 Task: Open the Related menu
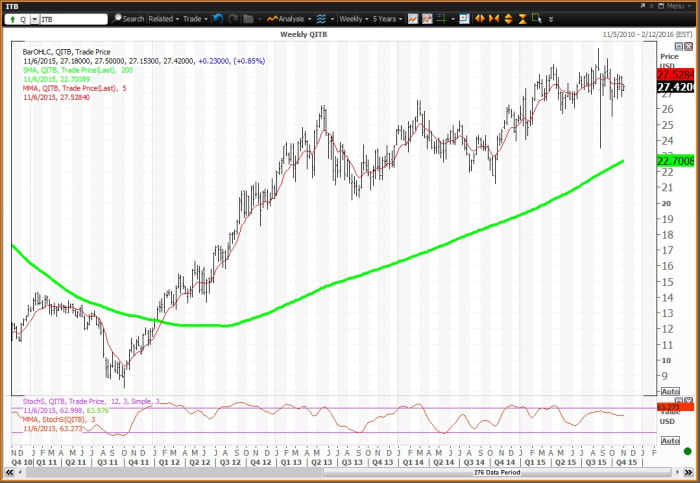pos(164,19)
